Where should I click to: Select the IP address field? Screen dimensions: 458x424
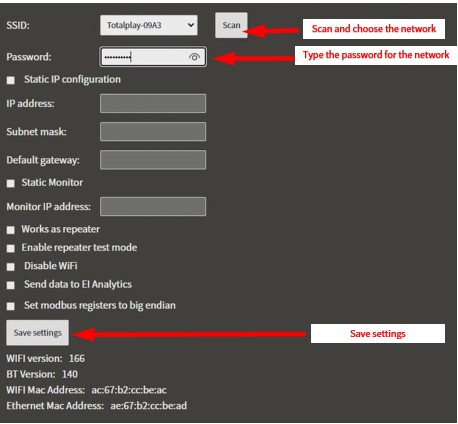153,103
